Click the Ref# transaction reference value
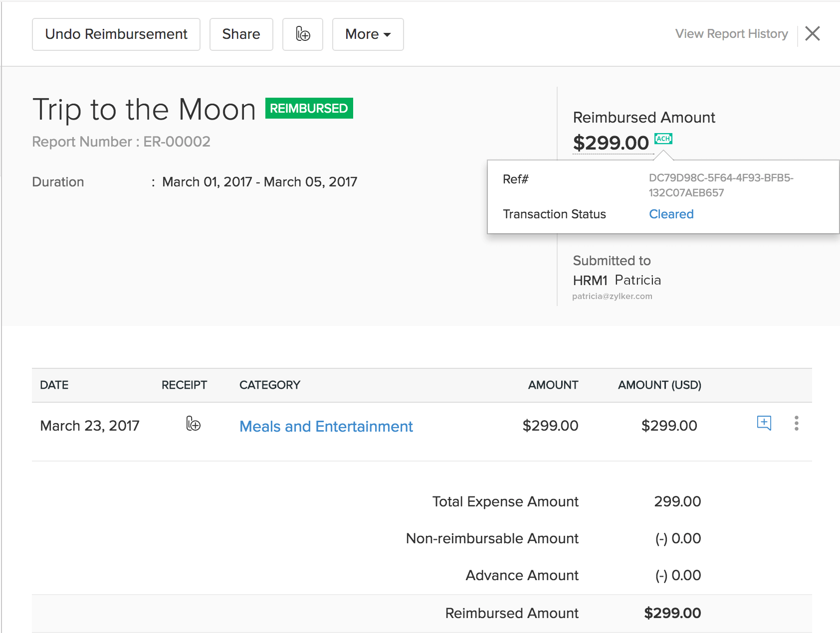 click(721, 185)
